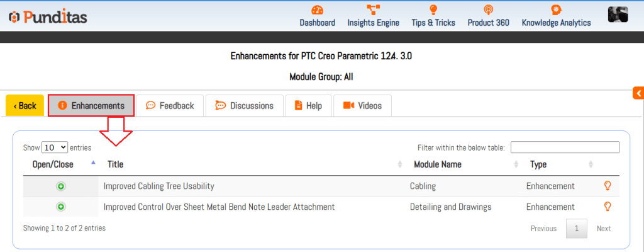
Task: Click the lightbulb icon for Cabling row
Action: click(608, 186)
